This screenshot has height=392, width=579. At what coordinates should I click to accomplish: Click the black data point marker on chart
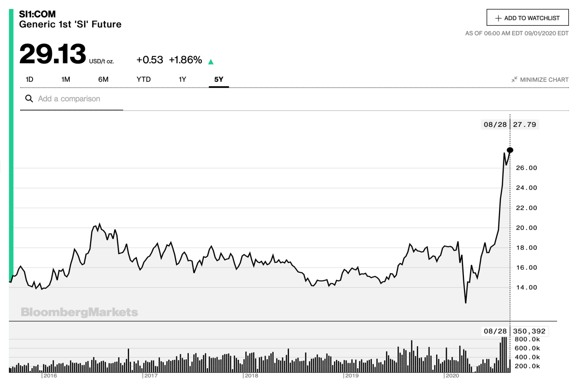510,150
